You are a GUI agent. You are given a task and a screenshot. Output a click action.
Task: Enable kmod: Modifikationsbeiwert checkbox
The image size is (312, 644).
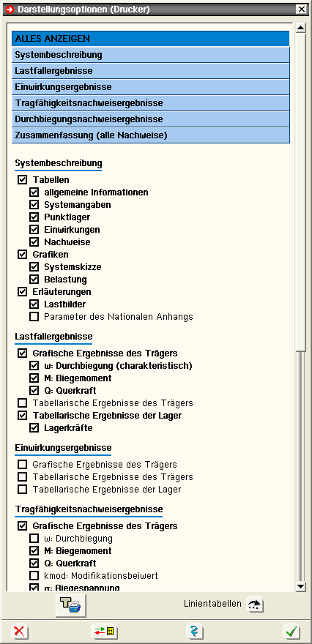34,575
